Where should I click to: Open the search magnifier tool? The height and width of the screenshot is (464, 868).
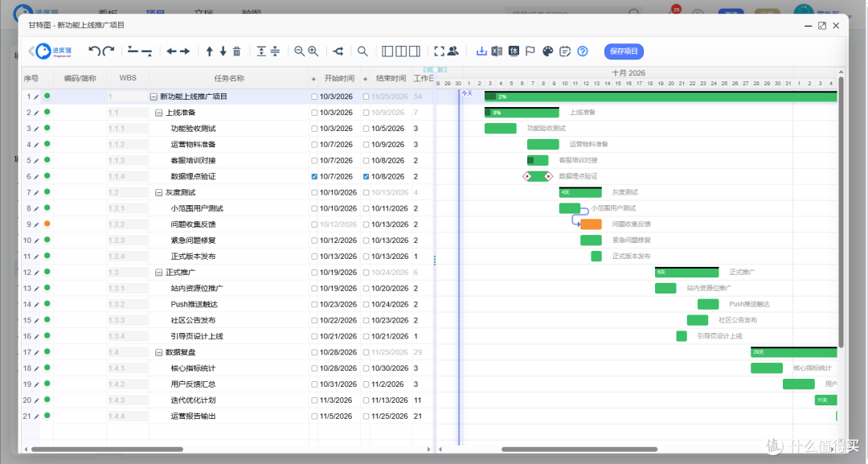362,51
